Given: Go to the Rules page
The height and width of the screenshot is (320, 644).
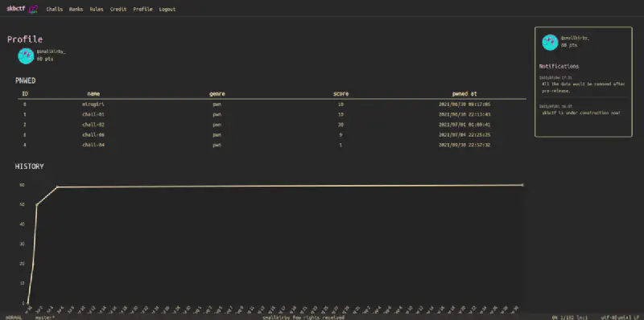Looking at the screenshot, I should [97, 9].
